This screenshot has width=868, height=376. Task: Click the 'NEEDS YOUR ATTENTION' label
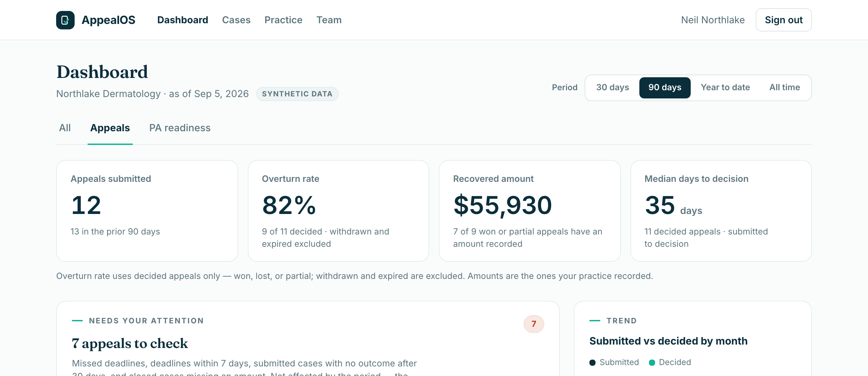(x=146, y=321)
